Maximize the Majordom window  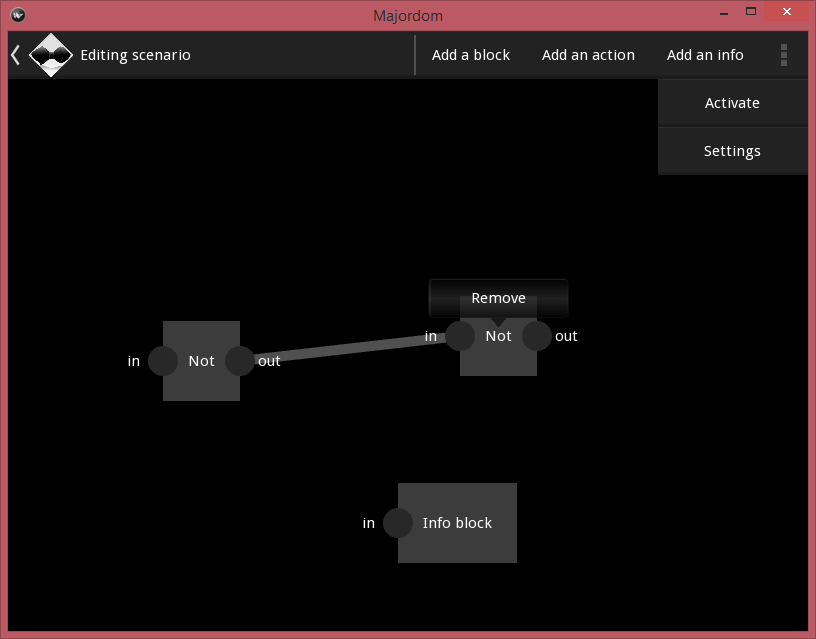click(x=750, y=12)
